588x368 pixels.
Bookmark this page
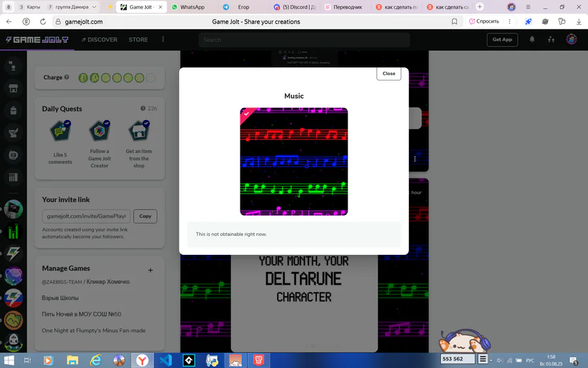tap(455, 22)
